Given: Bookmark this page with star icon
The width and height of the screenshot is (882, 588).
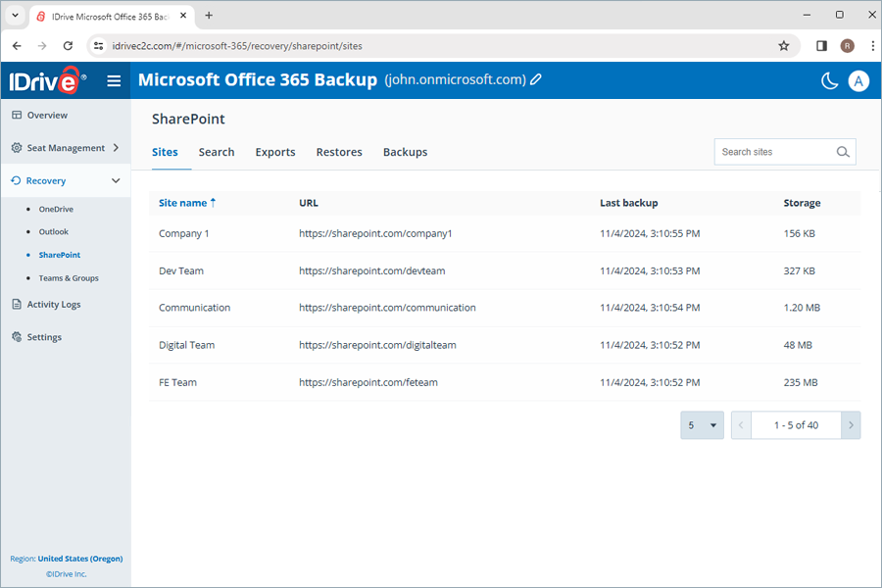Looking at the screenshot, I should pyautogui.click(x=783, y=46).
